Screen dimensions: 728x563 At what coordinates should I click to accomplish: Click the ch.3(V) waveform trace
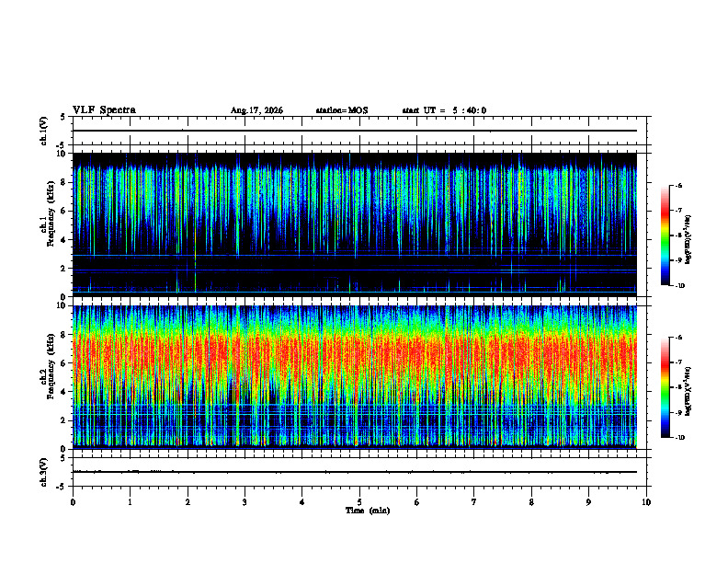(354, 472)
